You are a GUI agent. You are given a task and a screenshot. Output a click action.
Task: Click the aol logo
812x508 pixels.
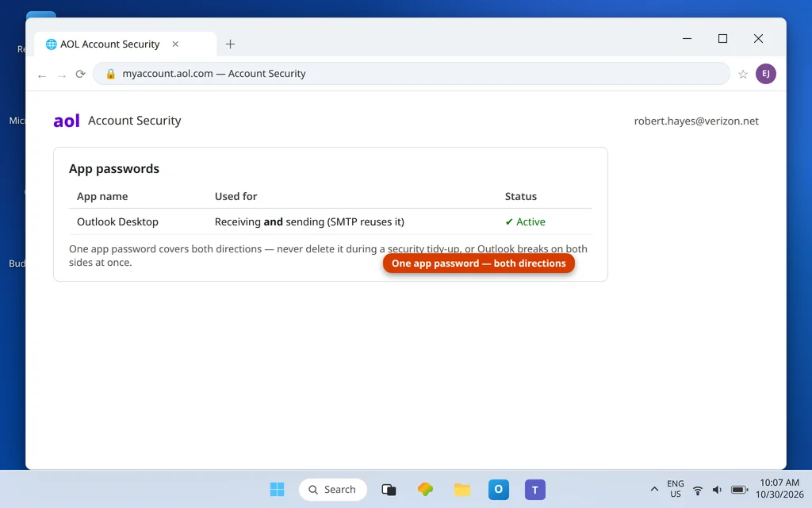(x=67, y=121)
